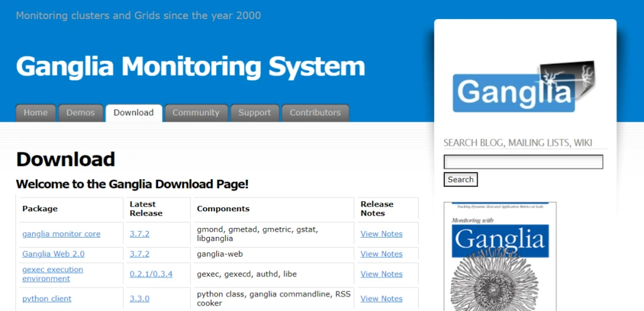View the Contributors tab
The width and height of the screenshot is (644, 311).
click(315, 113)
